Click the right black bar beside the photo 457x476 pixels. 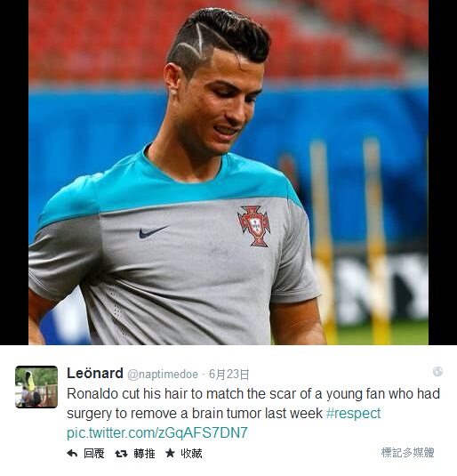coord(443,173)
